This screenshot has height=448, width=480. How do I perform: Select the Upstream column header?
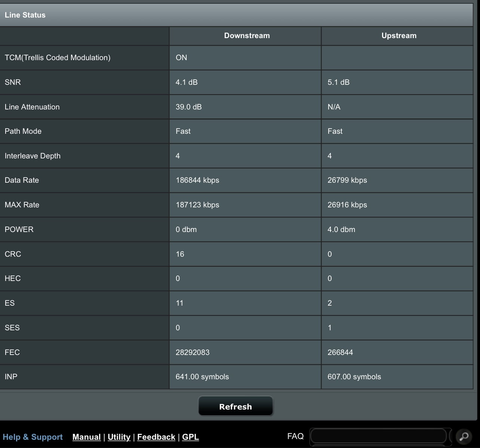click(399, 35)
